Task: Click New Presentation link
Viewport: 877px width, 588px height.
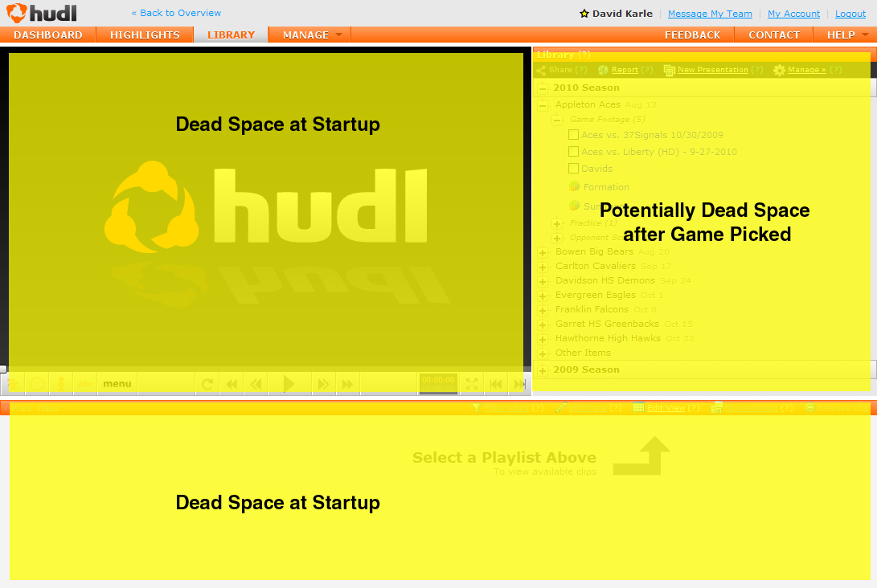Action: [712, 70]
